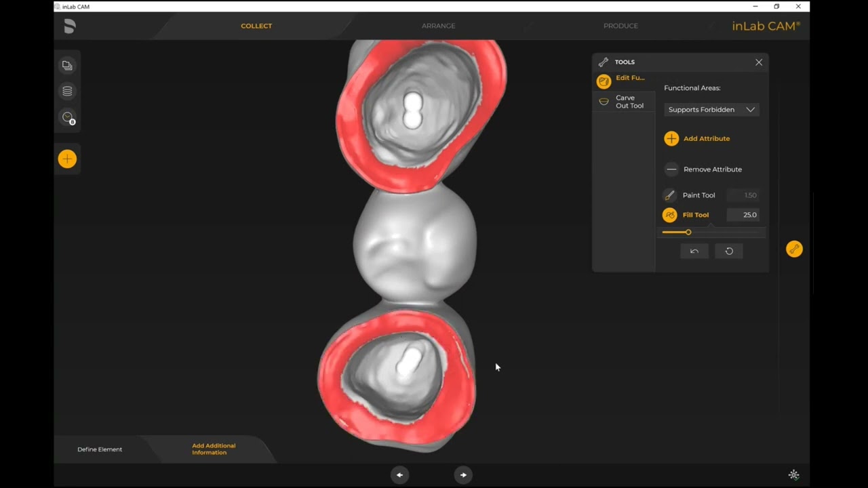Click the Fill Tool value field 25.0
This screenshot has height=488, width=868.
click(743, 215)
